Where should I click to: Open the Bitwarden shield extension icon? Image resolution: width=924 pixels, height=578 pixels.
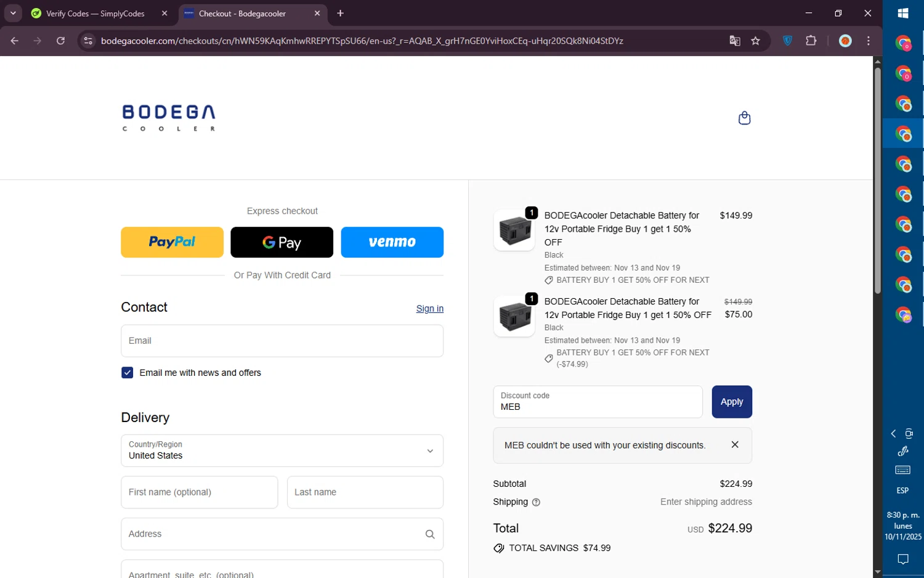[787, 41]
